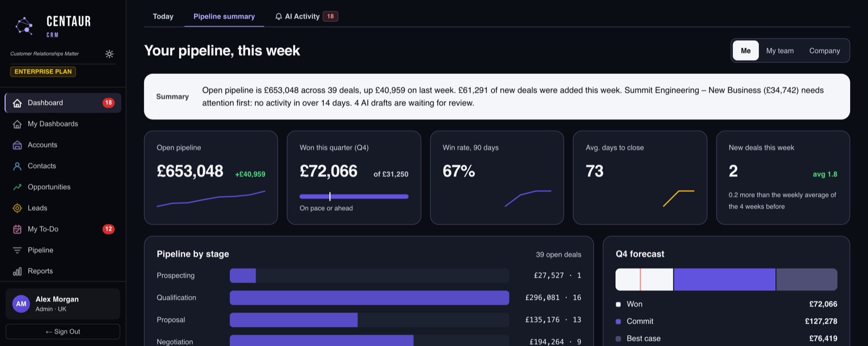Image resolution: width=868 pixels, height=346 pixels.
Task: Click the Pipeline funnel icon
Action: [17, 250]
